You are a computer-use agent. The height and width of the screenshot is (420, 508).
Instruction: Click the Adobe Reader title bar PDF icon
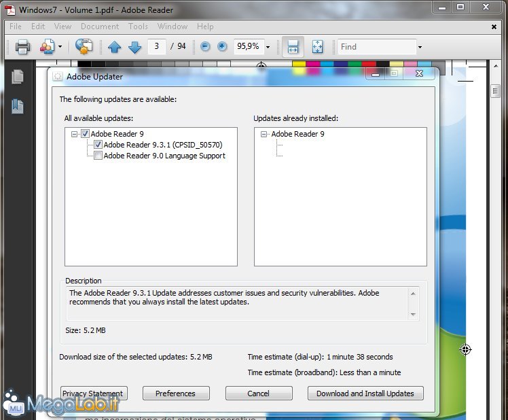point(10,10)
